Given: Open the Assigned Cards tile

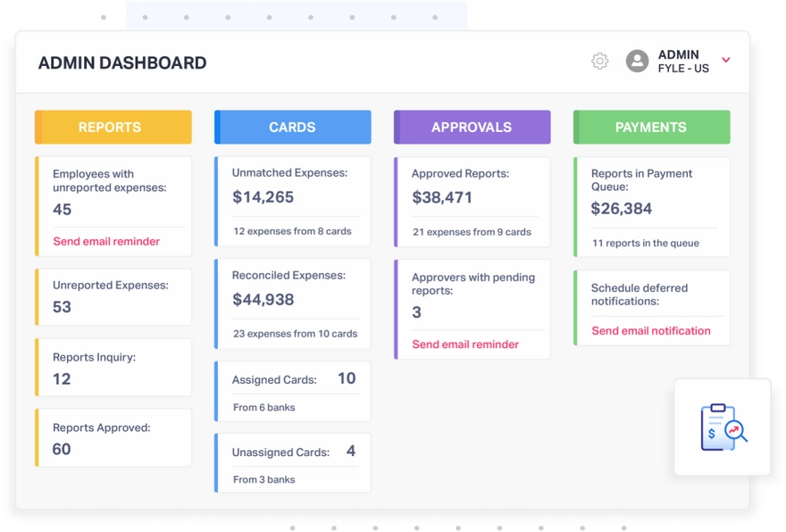Looking at the screenshot, I should pyautogui.click(x=292, y=391).
